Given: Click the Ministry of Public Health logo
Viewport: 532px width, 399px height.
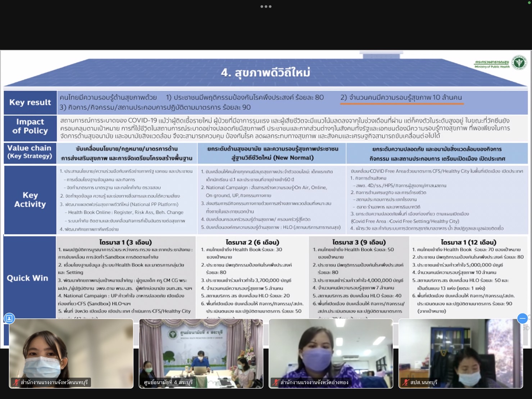Looking at the screenshot, I should [519, 63].
